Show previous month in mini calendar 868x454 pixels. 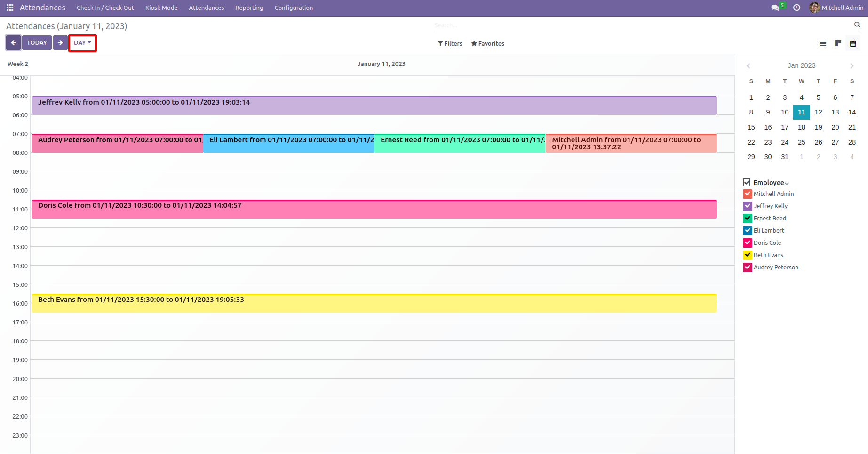(749, 66)
